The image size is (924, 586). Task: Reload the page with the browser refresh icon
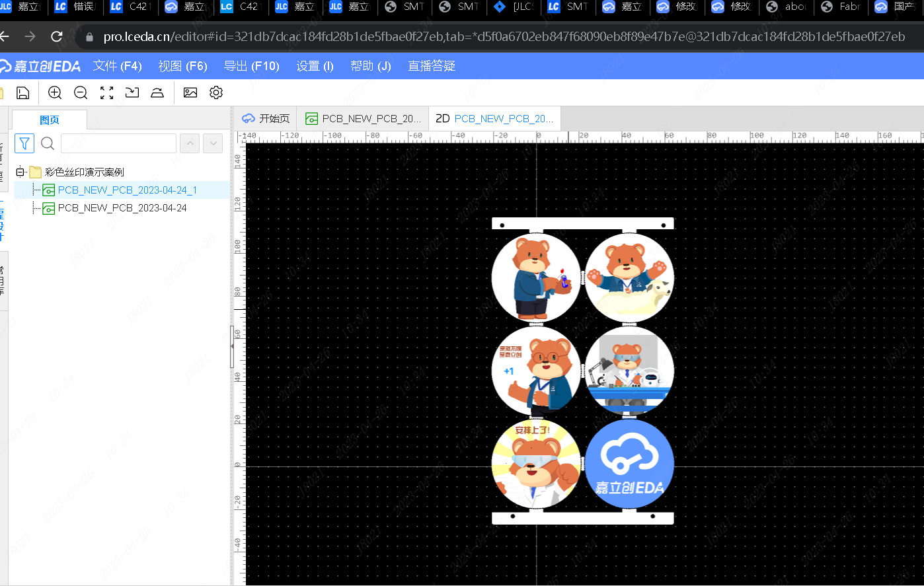coord(57,36)
